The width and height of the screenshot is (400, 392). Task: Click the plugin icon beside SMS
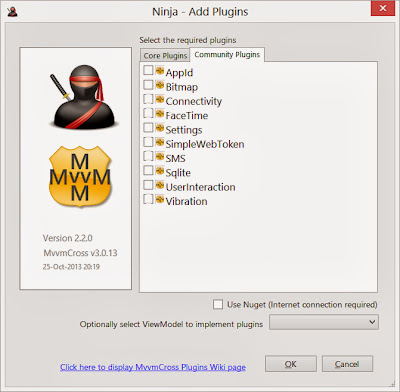(x=160, y=156)
